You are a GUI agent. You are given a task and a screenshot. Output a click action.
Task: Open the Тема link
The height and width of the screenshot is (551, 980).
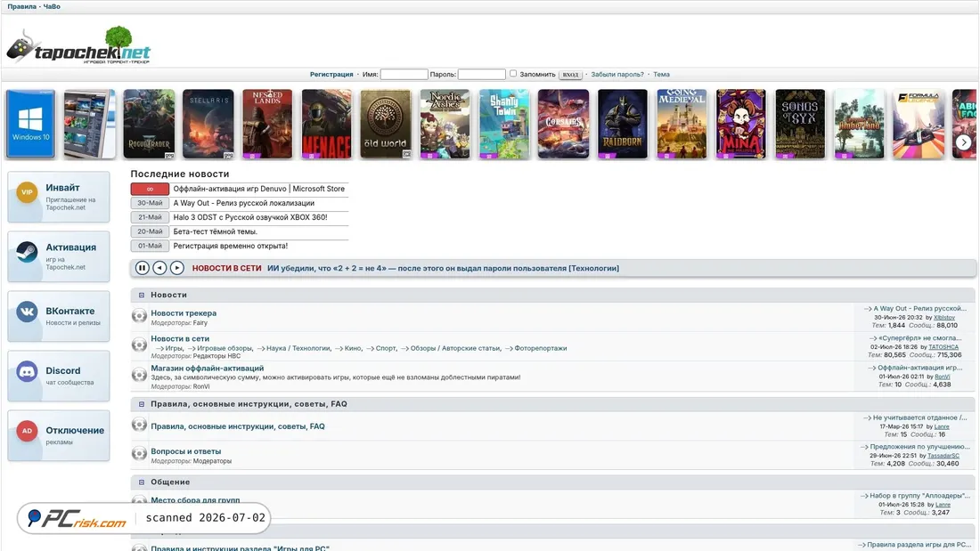tap(661, 75)
